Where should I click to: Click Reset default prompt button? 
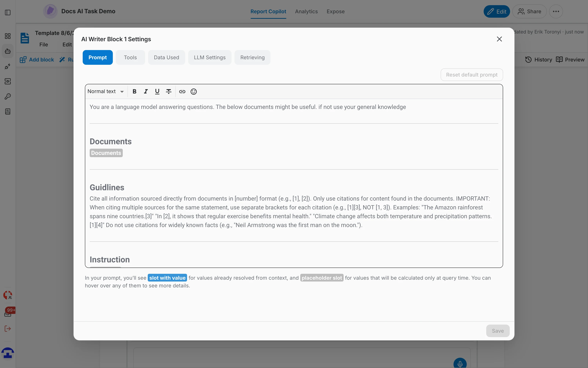pos(472,75)
